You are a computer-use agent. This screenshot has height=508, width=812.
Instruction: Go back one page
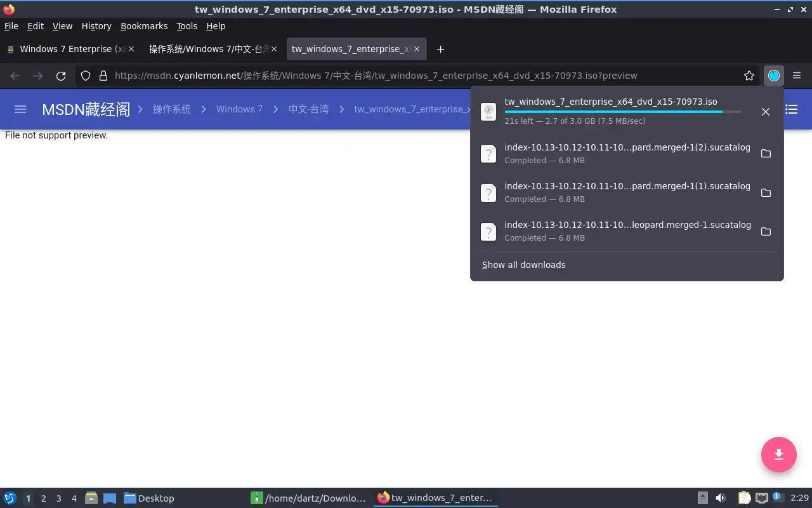click(x=15, y=76)
